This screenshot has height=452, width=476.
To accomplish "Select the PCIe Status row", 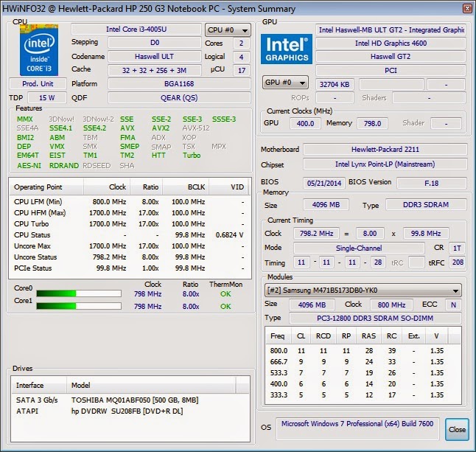I will [129, 268].
